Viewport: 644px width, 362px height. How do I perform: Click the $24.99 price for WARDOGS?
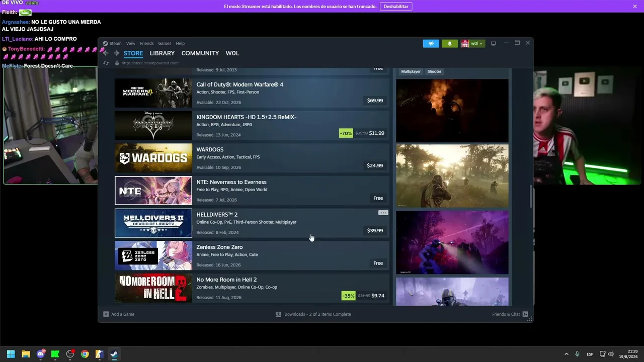[375, 165]
